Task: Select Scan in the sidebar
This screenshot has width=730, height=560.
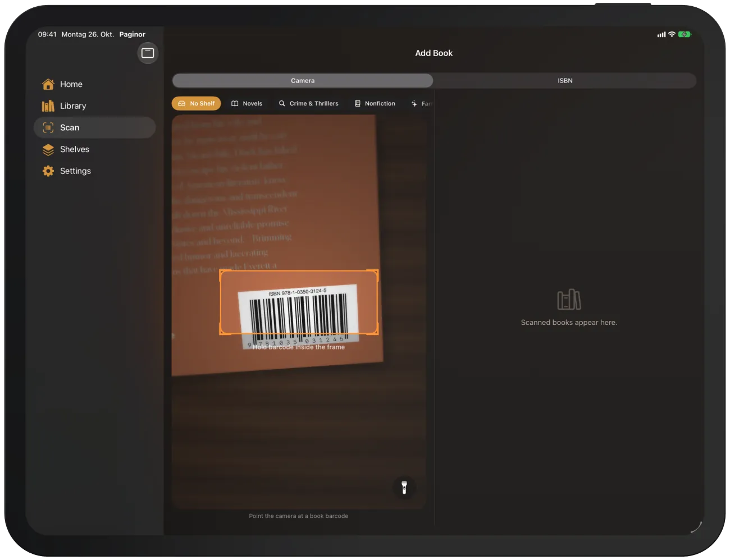Action: point(94,128)
